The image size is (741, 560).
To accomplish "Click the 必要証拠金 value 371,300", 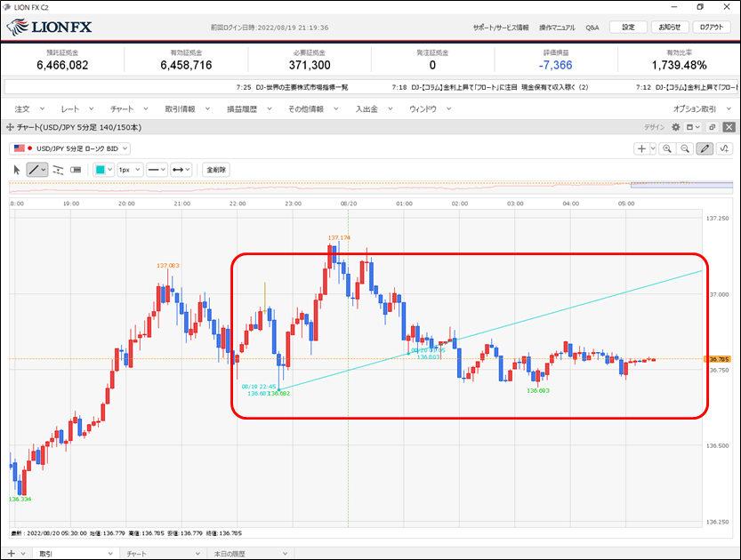I will click(310, 65).
